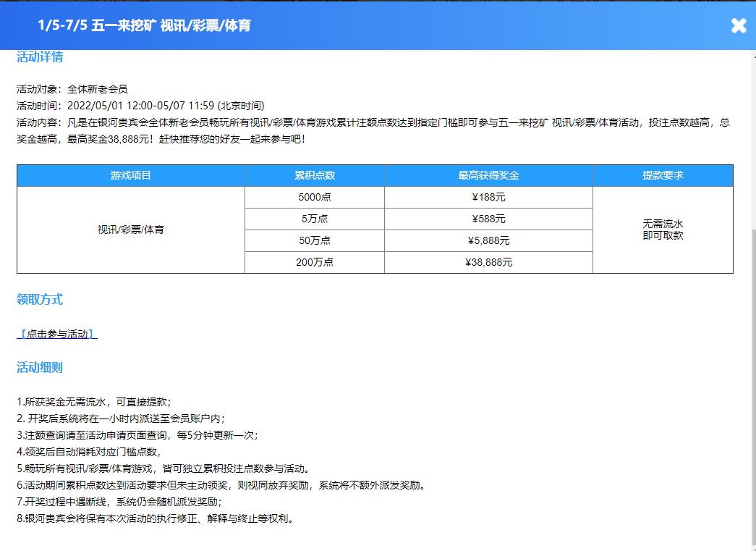
Task: Close the promotion dialog with the X
Action: [738, 25]
